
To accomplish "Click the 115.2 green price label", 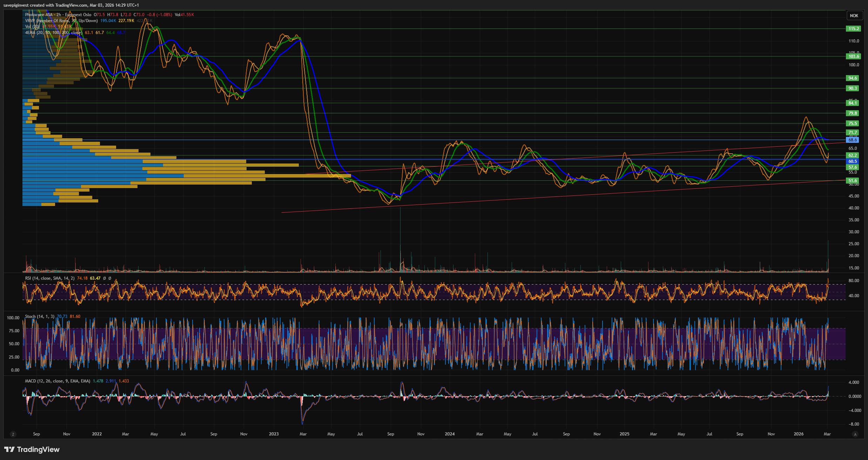I will click(854, 29).
